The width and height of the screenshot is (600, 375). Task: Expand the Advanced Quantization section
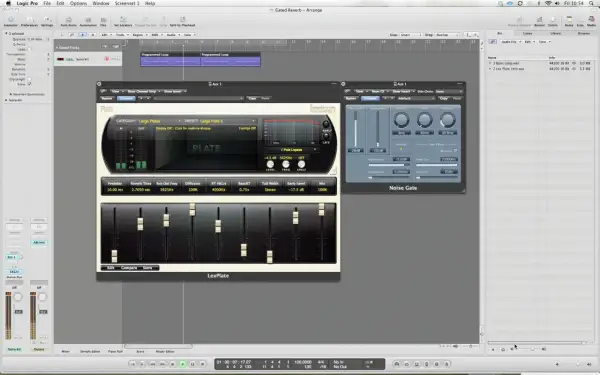(x=10, y=94)
